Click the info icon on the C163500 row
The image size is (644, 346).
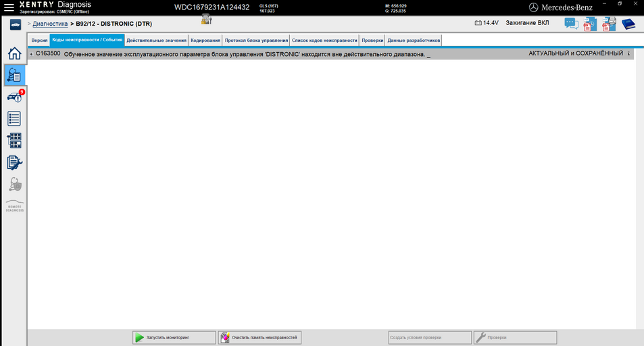click(x=629, y=53)
